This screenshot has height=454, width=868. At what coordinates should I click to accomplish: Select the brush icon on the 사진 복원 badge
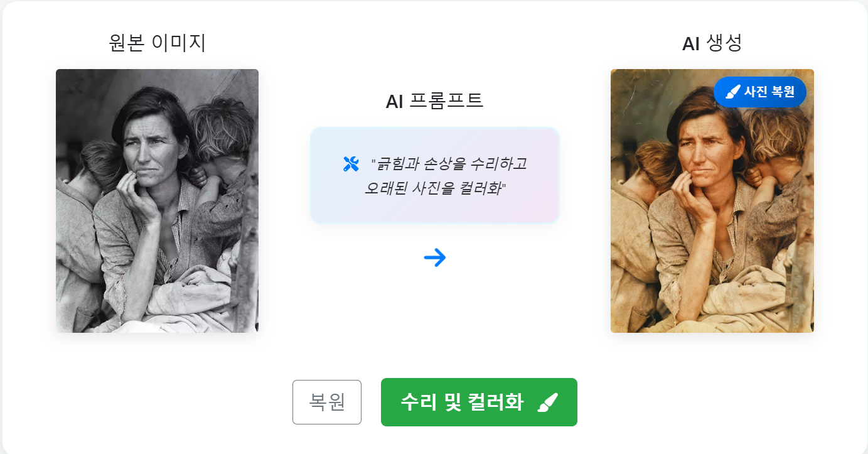pos(732,92)
